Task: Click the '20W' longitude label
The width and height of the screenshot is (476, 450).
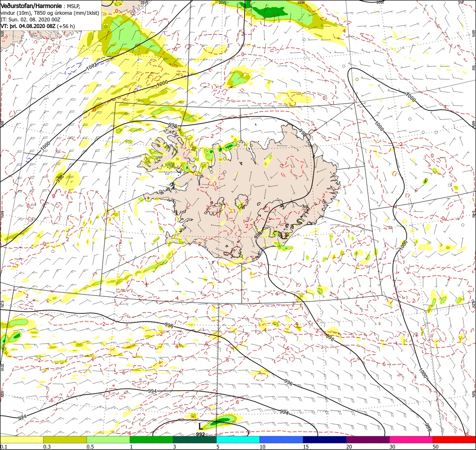Action: tap(222, 2)
